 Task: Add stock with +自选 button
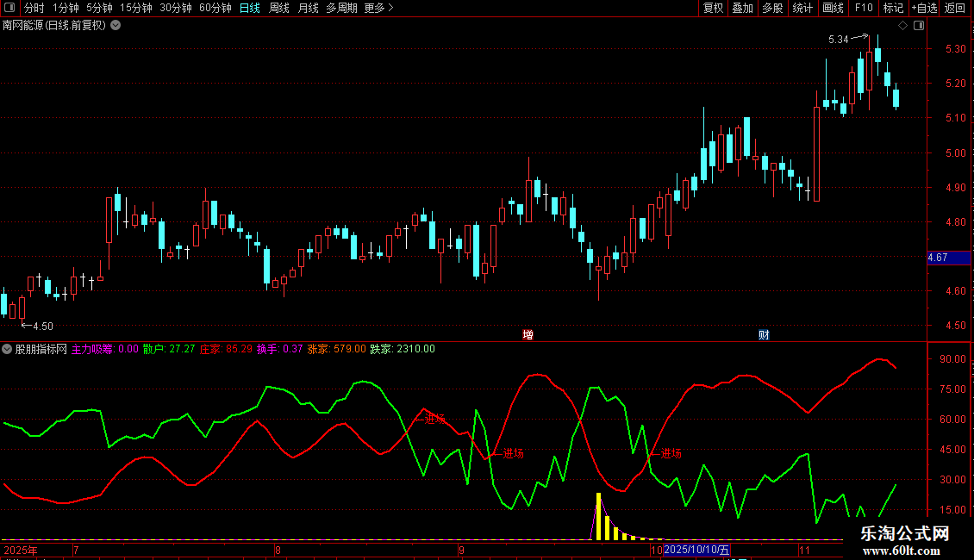coord(924,8)
